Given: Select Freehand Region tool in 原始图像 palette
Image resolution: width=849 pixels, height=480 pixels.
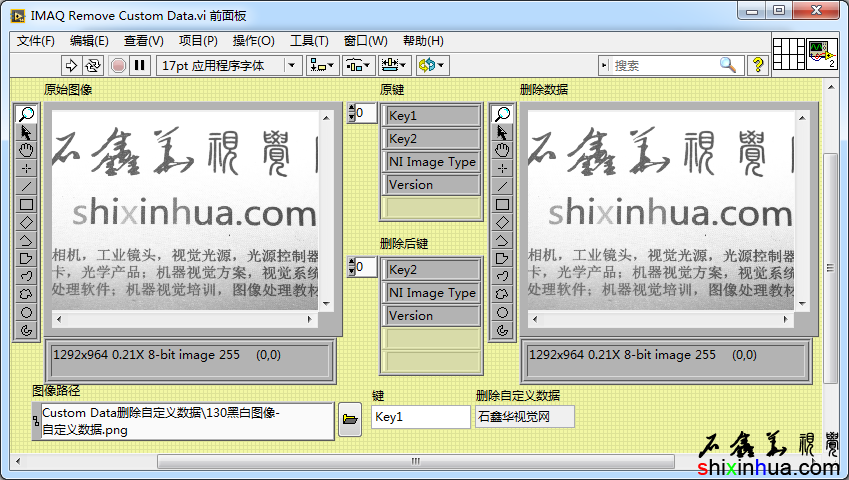Looking at the screenshot, I should point(26,294).
